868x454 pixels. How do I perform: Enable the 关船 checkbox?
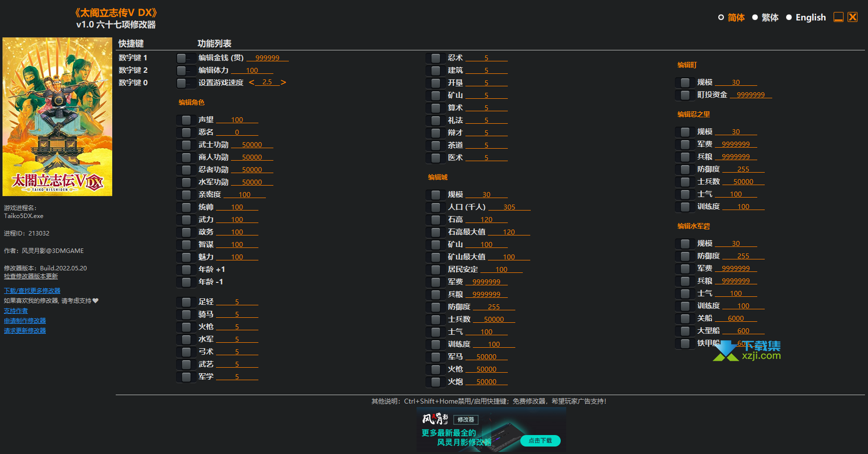[x=684, y=318]
